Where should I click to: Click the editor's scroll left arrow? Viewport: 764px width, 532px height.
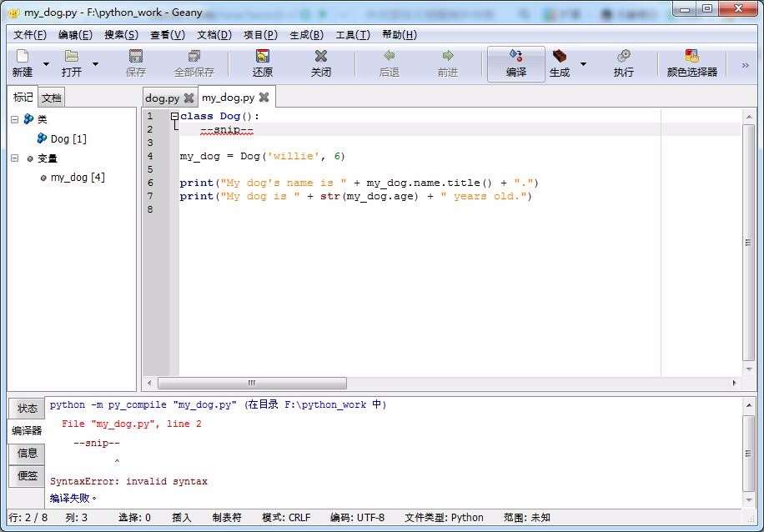[149, 383]
